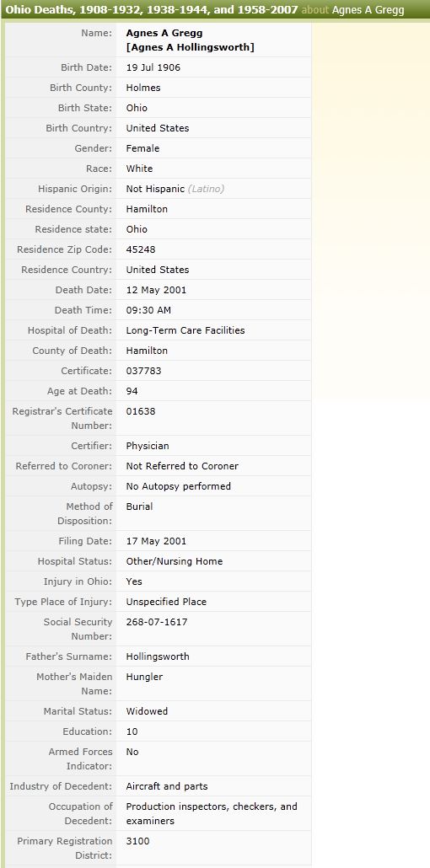Select the Not Referred to Coroner value
430x868 pixels.
182,466
